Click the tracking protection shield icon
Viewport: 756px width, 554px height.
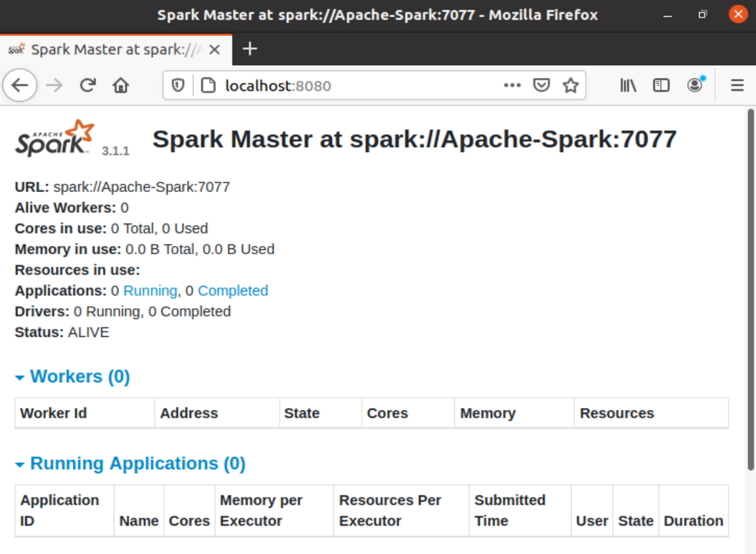[178, 85]
